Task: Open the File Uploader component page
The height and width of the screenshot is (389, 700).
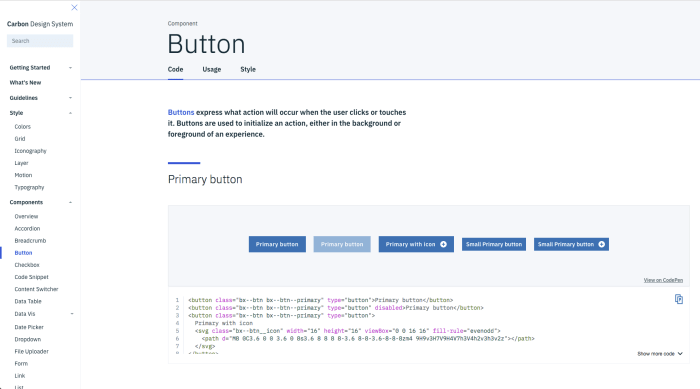Action: pos(31,351)
